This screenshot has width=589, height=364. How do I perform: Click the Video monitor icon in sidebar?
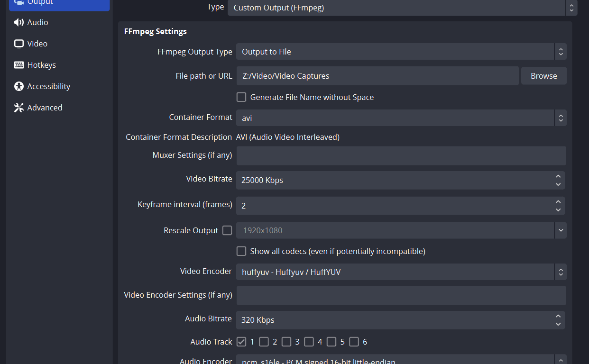pyautogui.click(x=19, y=44)
